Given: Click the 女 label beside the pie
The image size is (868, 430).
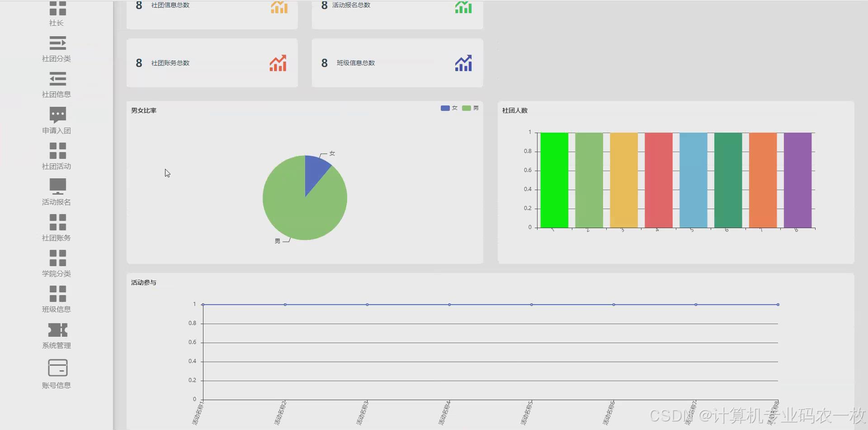Looking at the screenshot, I should tap(332, 154).
